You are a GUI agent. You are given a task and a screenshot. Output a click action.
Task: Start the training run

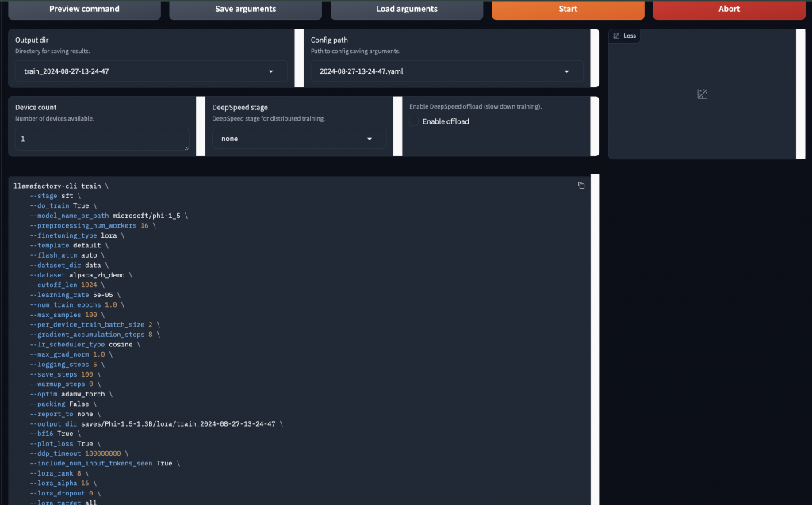point(568,10)
